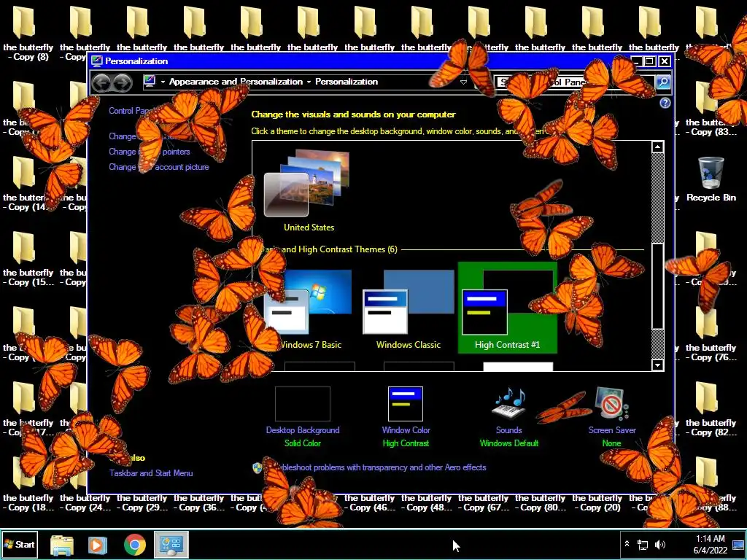Click the Sounds link text

click(x=508, y=430)
